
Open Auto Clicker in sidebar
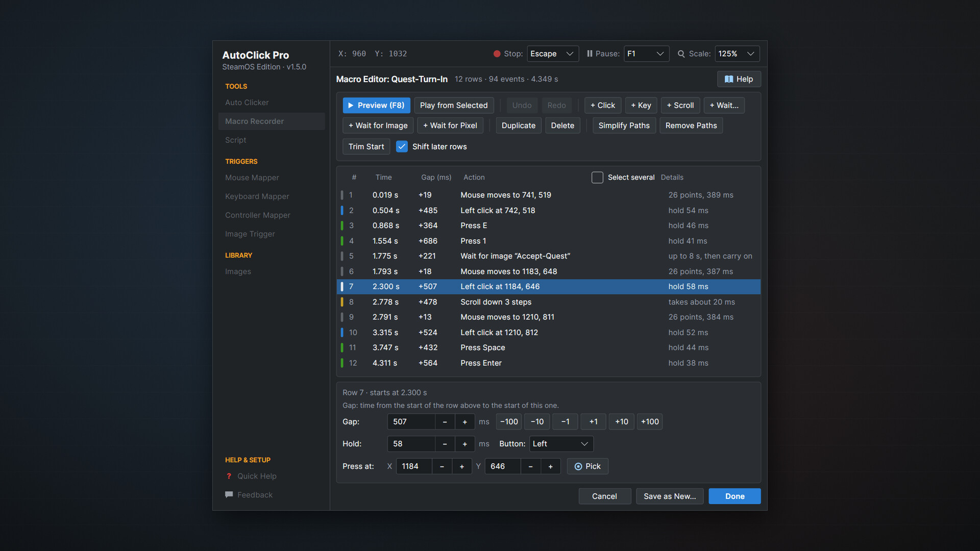271,103
